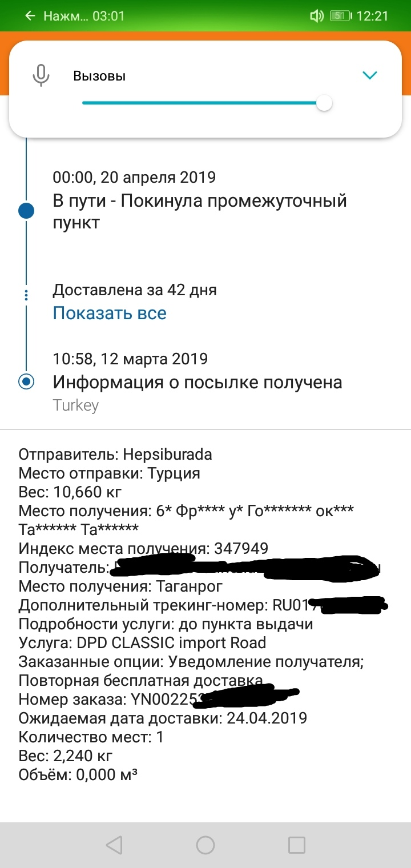Tap the Android back navigation triangle
This screenshot has height=868, width=411.
[114, 845]
